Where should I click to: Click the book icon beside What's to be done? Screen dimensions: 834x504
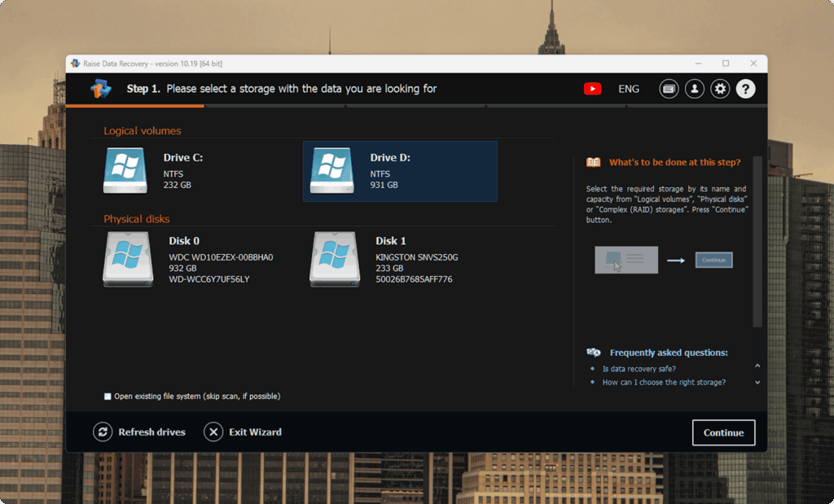click(594, 162)
